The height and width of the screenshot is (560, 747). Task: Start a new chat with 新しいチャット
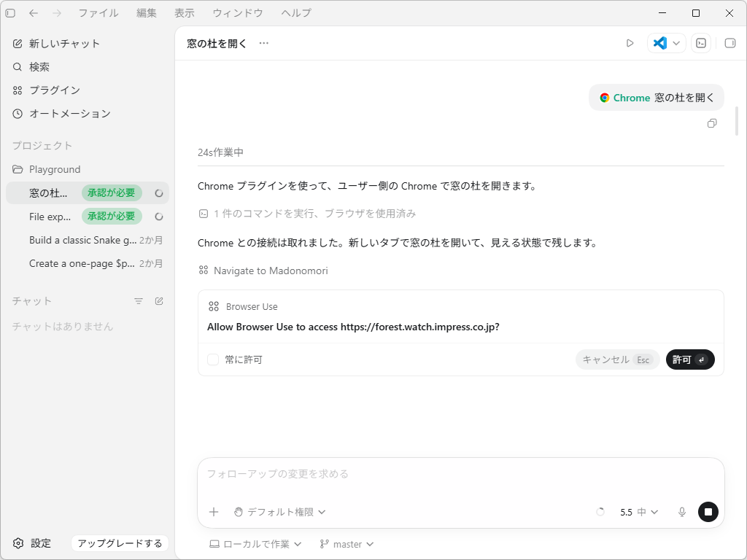[x=88, y=44]
